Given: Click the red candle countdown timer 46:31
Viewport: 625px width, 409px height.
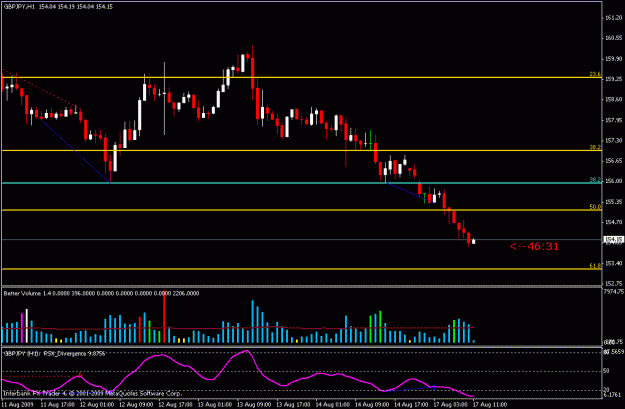Looking at the screenshot, I should pos(534,247).
